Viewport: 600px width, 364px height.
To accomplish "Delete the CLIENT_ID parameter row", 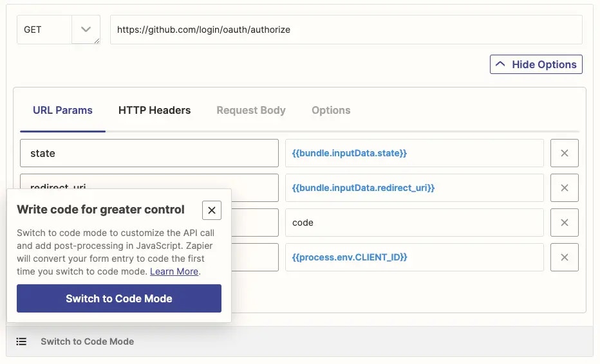I will 564,257.
